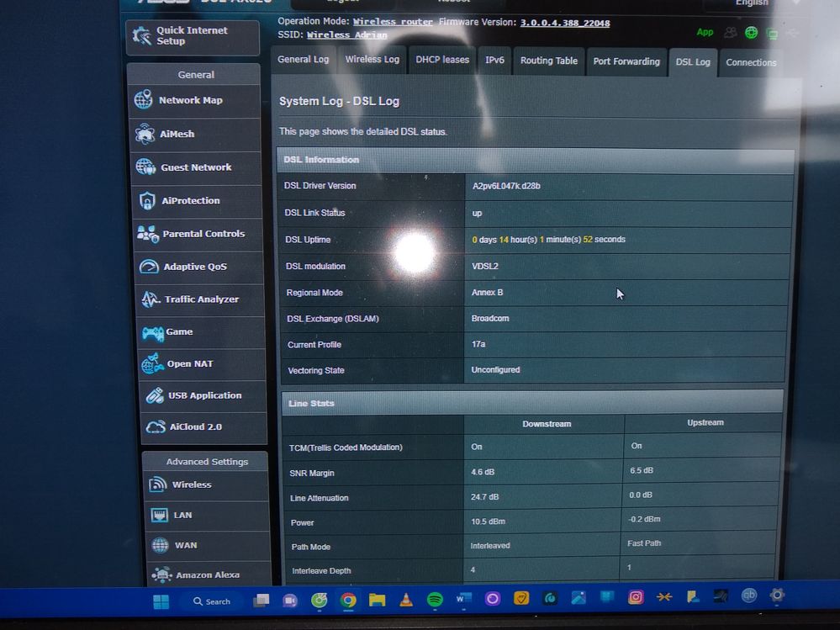This screenshot has height=630, width=840.
Task: Open the Routing Table tab
Action: pyautogui.click(x=548, y=61)
